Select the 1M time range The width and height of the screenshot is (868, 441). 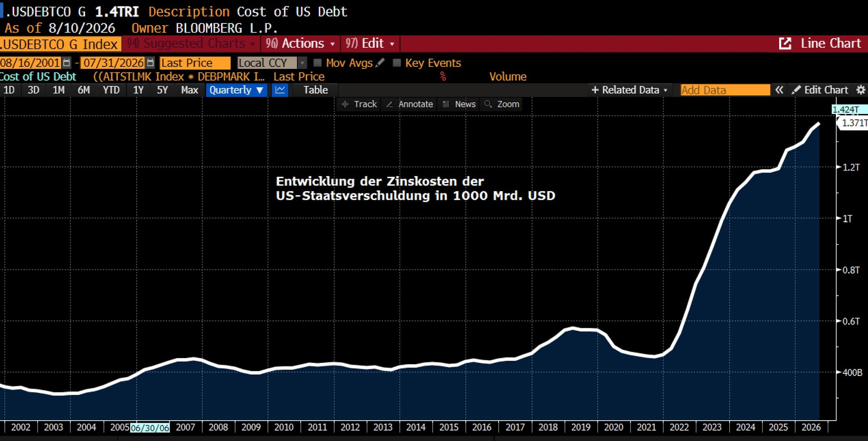59,90
